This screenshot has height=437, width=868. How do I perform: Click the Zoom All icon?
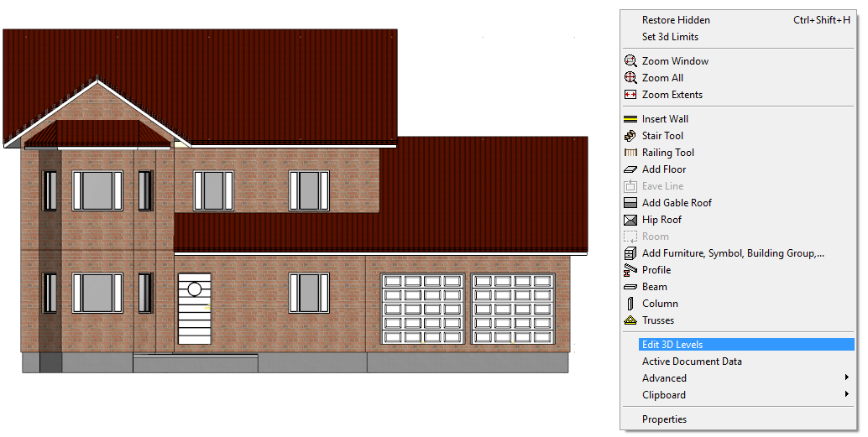(630, 77)
